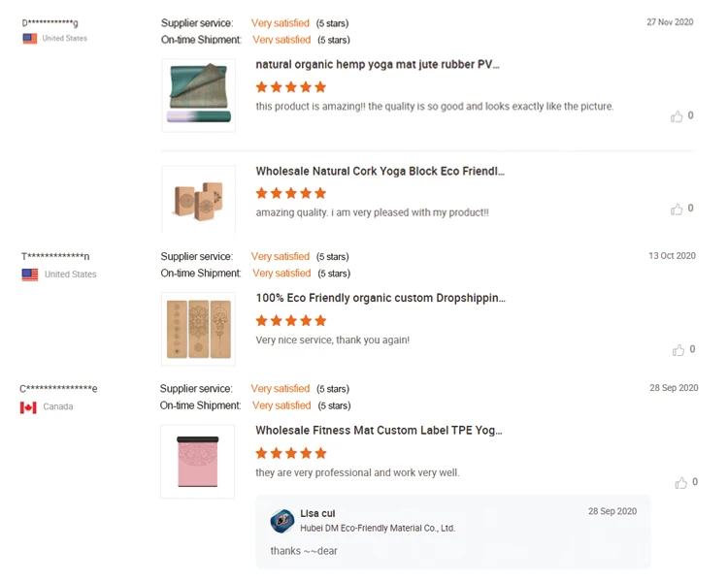Follow '100% Eco Friendly organic custom' link
Viewport: 728px width, 582px height.
pos(380,298)
